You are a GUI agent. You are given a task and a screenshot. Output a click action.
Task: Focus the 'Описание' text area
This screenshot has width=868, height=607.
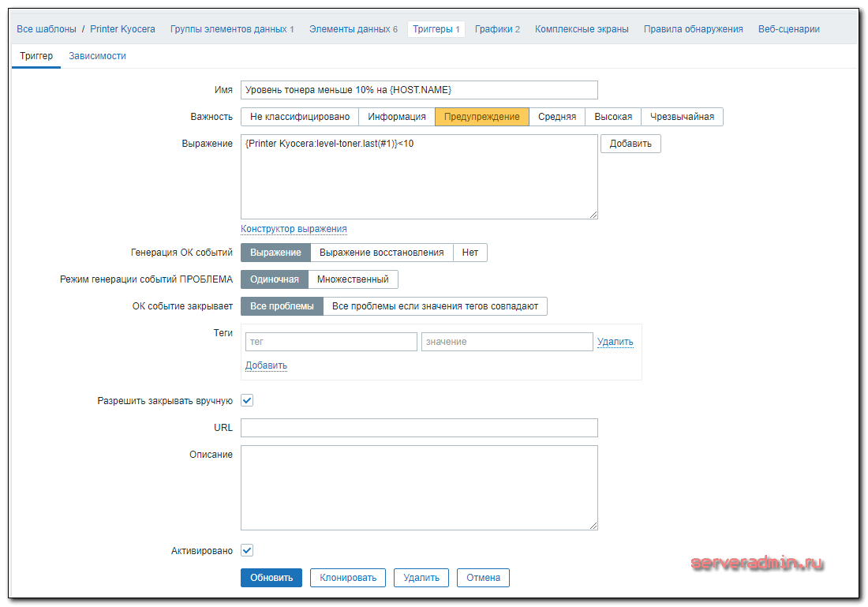tap(419, 487)
